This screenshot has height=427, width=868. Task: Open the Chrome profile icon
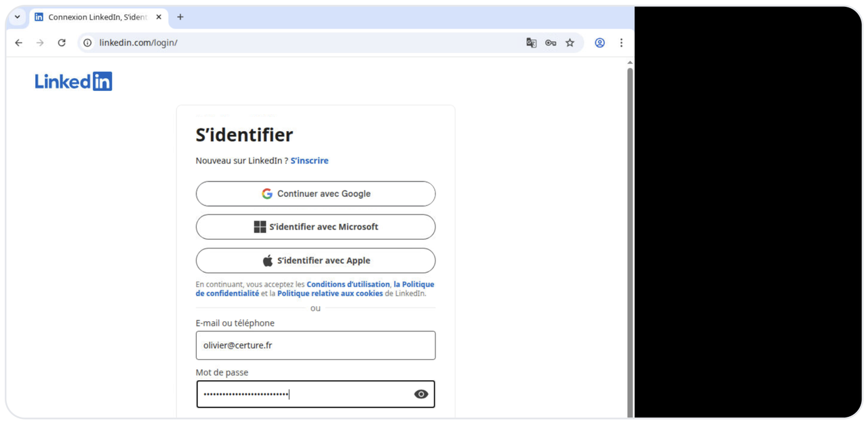point(599,43)
